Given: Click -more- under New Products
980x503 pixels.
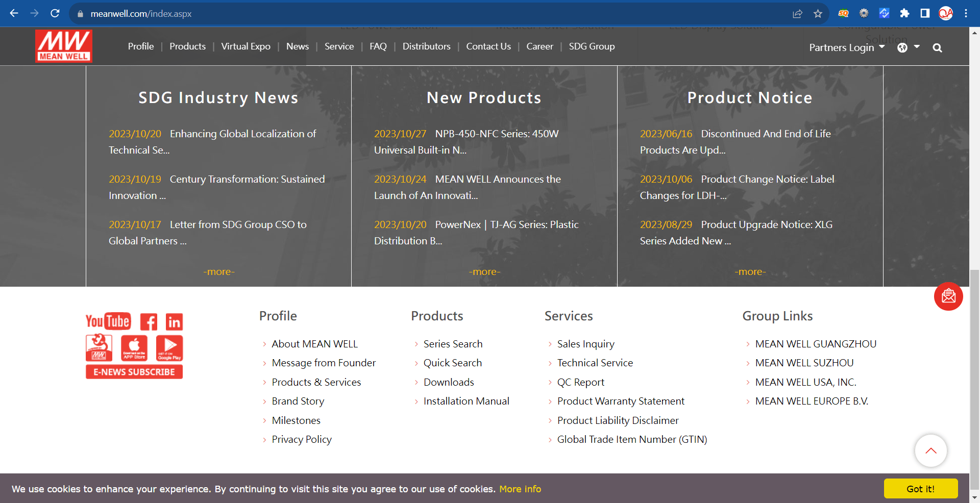Looking at the screenshot, I should tap(484, 272).
